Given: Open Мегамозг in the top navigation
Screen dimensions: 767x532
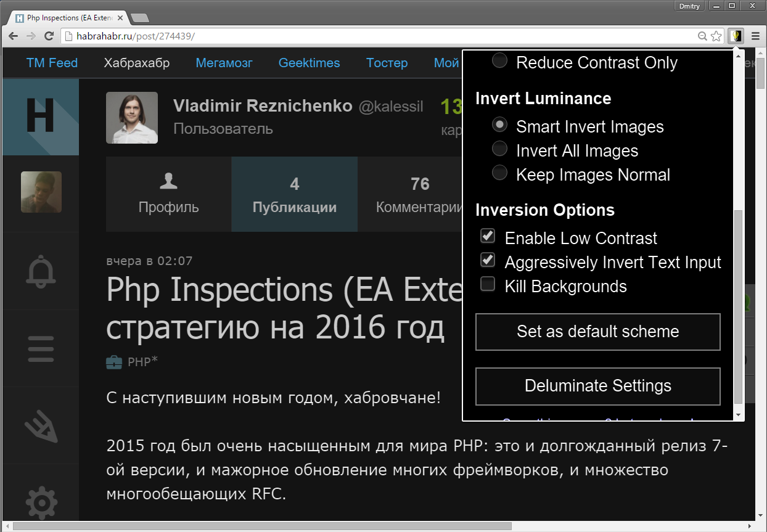Looking at the screenshot, I should coord(224,63).
